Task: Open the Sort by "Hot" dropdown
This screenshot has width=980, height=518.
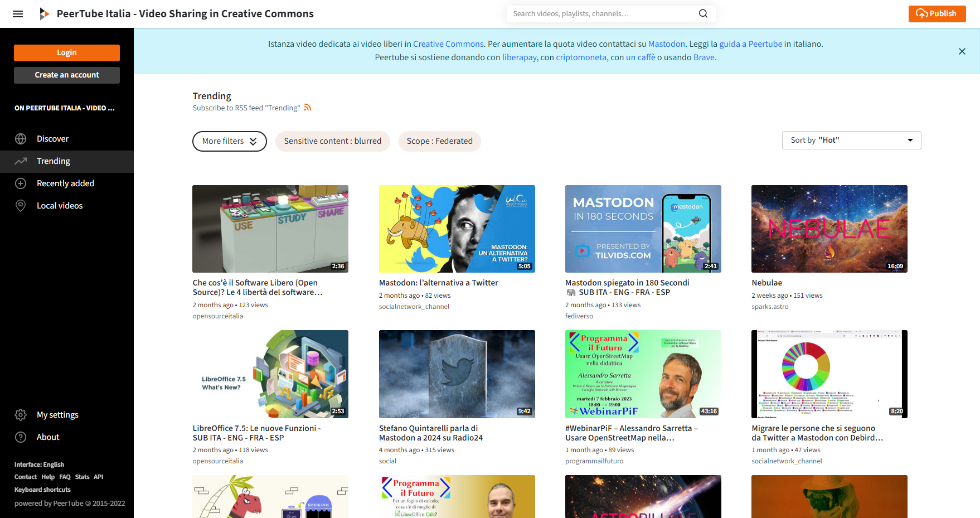Action: (x=851, y=140)
